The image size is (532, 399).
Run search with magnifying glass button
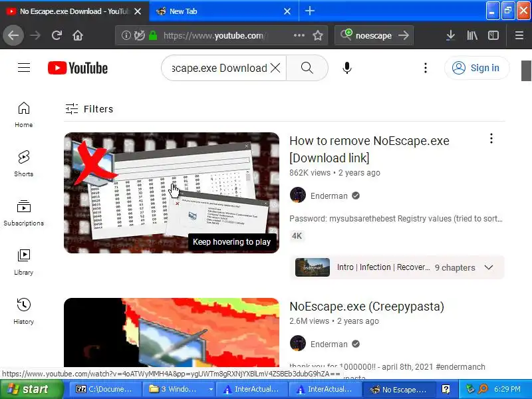tap(307, 68)
